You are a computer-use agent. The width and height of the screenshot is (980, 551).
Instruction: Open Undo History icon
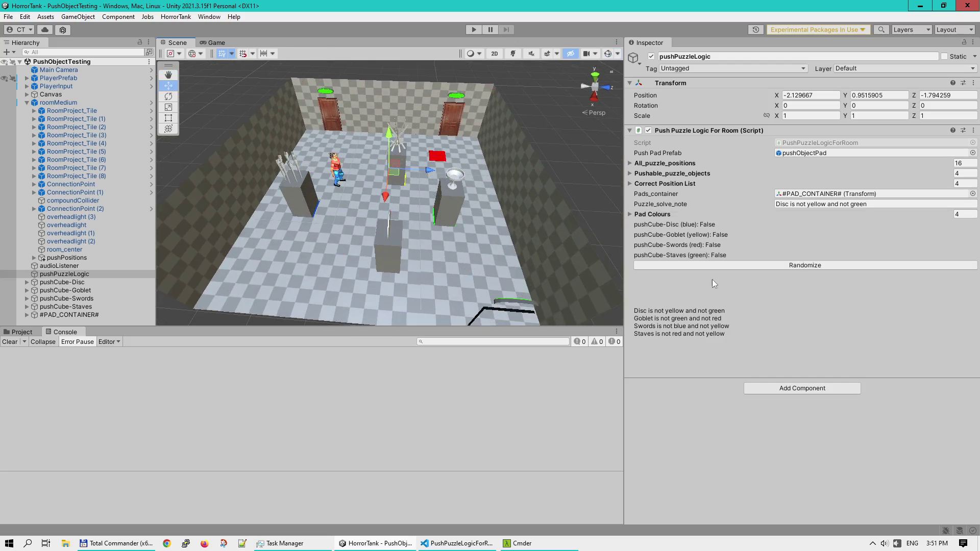[755, 30]
